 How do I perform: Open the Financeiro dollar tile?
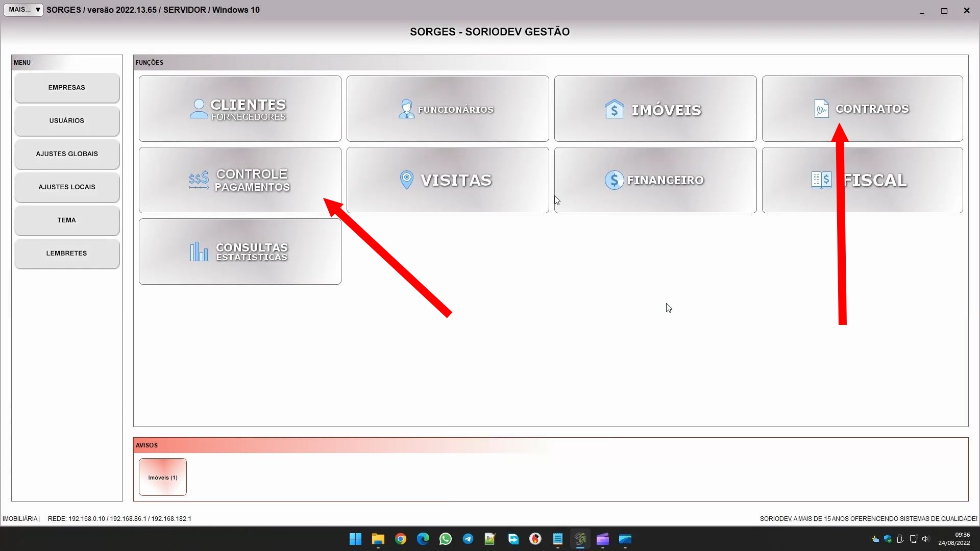(x=655, y=180)
